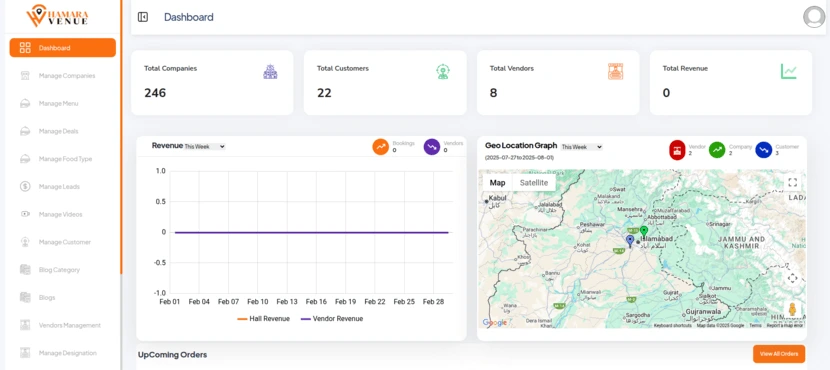Click the Hamara Venue logo
Image resolution: width=830 pixels, height=370 pixels.
[x=57, y=15]
